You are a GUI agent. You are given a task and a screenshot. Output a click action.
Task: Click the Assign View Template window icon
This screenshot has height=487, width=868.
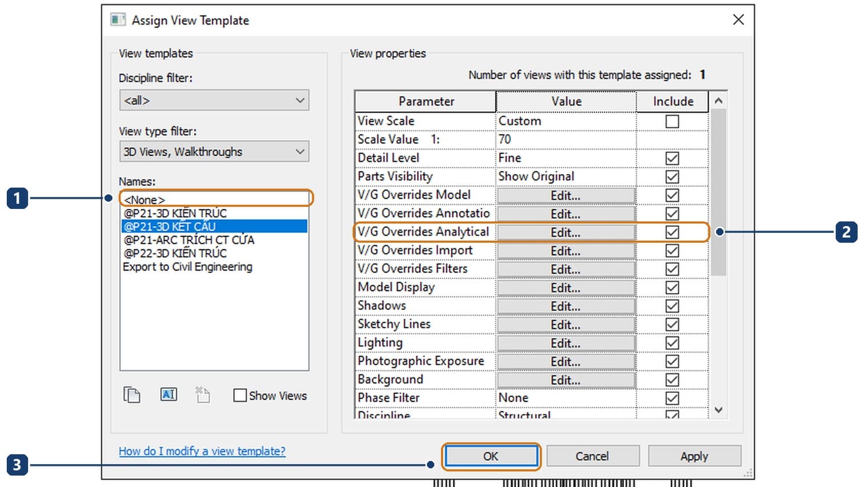coord(118,20)
